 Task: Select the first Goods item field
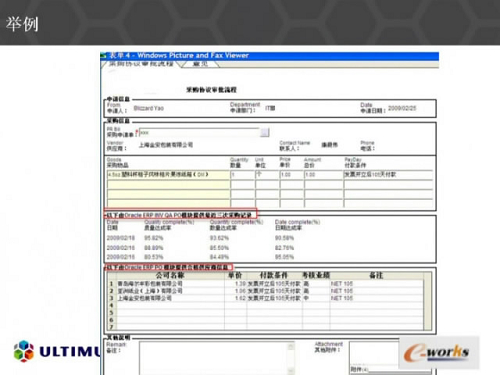click(x=168, y=175)
